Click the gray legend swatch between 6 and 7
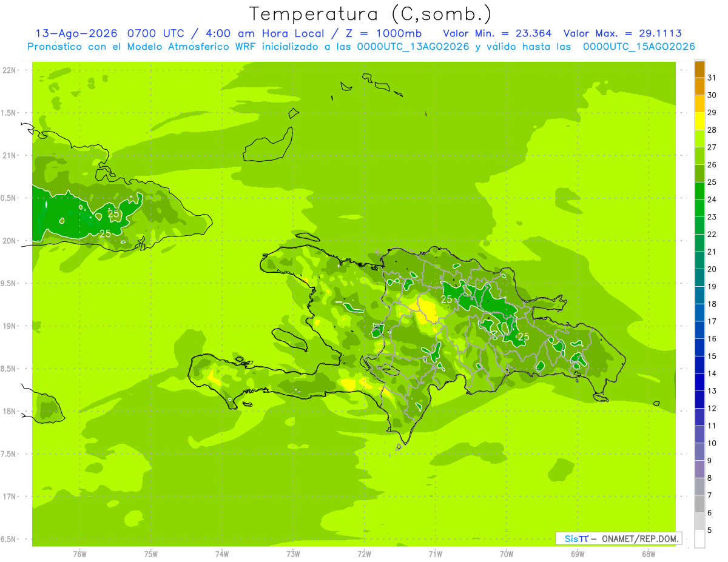728x562 pixels. point(699,504)
